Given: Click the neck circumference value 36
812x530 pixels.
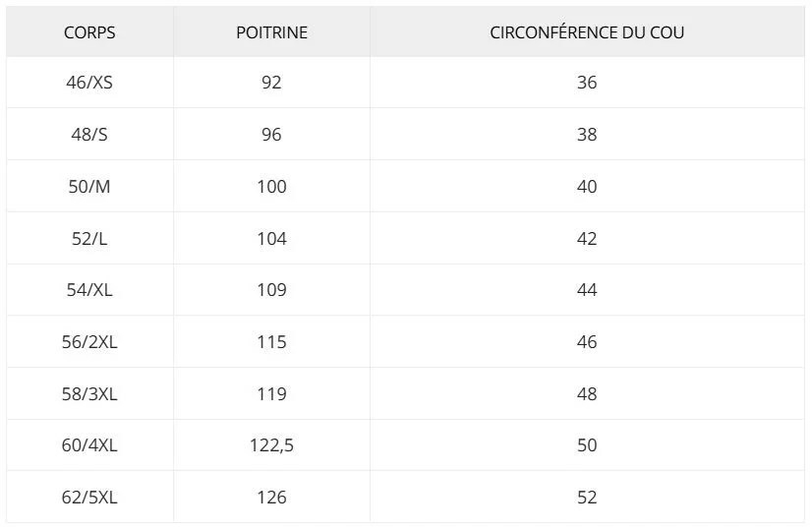Looking at the screenshot, I should pyautogui.click(x=587, y=83).
